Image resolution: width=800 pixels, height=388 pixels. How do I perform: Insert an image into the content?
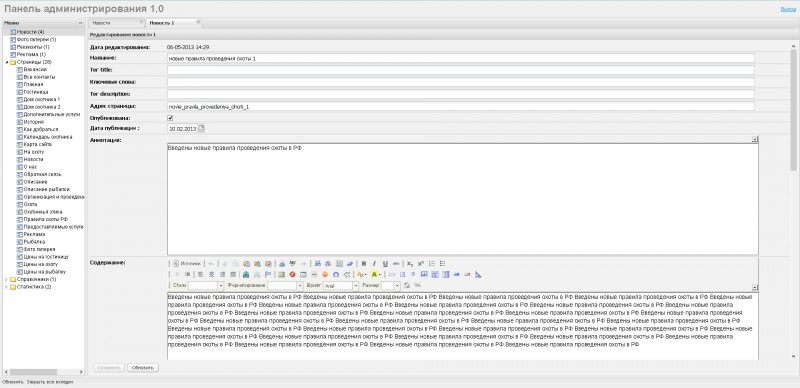282,274
